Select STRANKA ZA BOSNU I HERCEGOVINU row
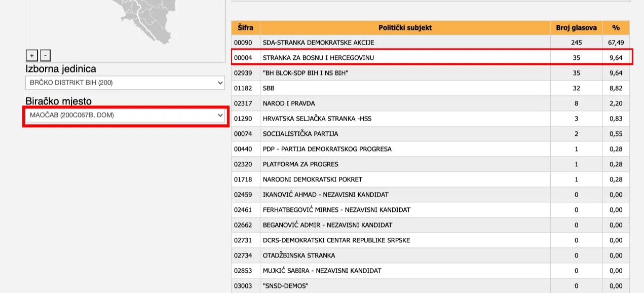This screenshot has height=293, width=644. click(x=431, y=58)
